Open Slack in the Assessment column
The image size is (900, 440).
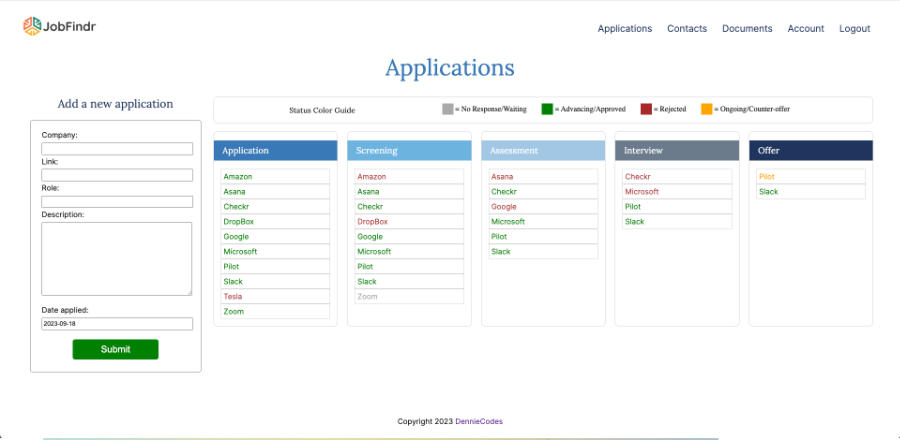point(543,251)
